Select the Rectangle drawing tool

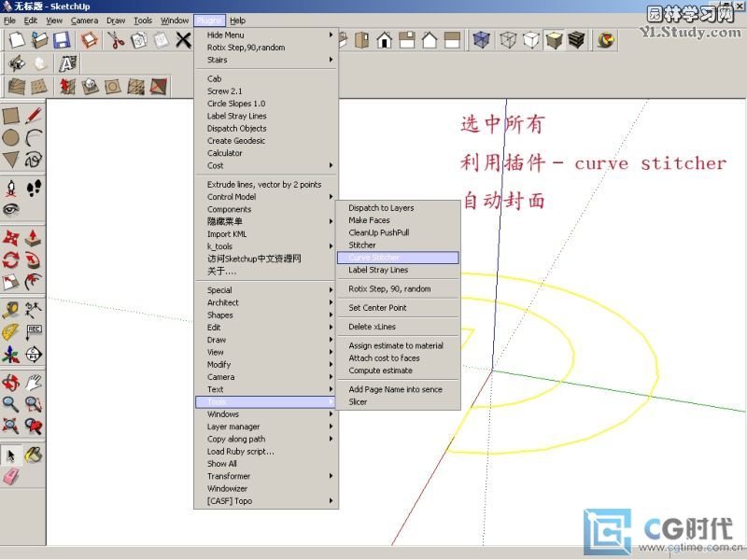click(x=10, y=115)
